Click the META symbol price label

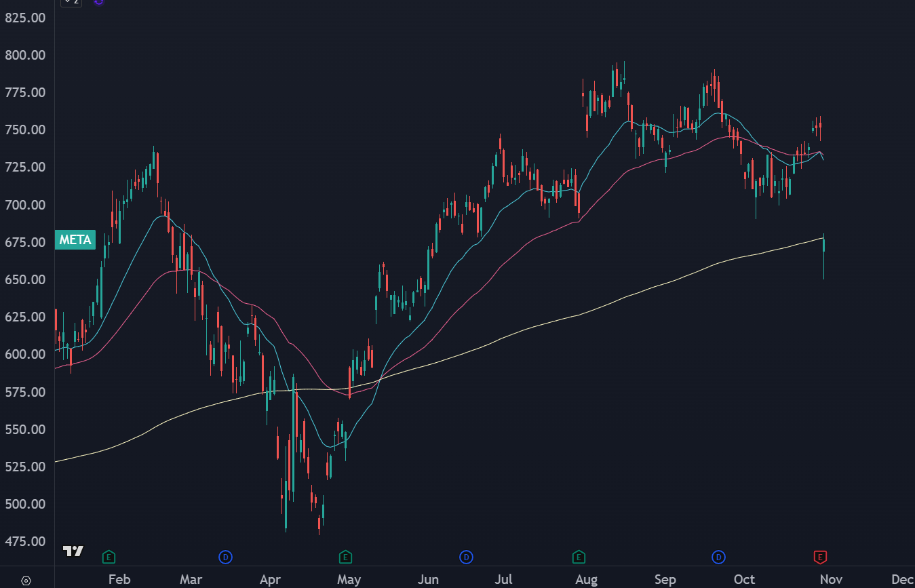coord(75,239)
